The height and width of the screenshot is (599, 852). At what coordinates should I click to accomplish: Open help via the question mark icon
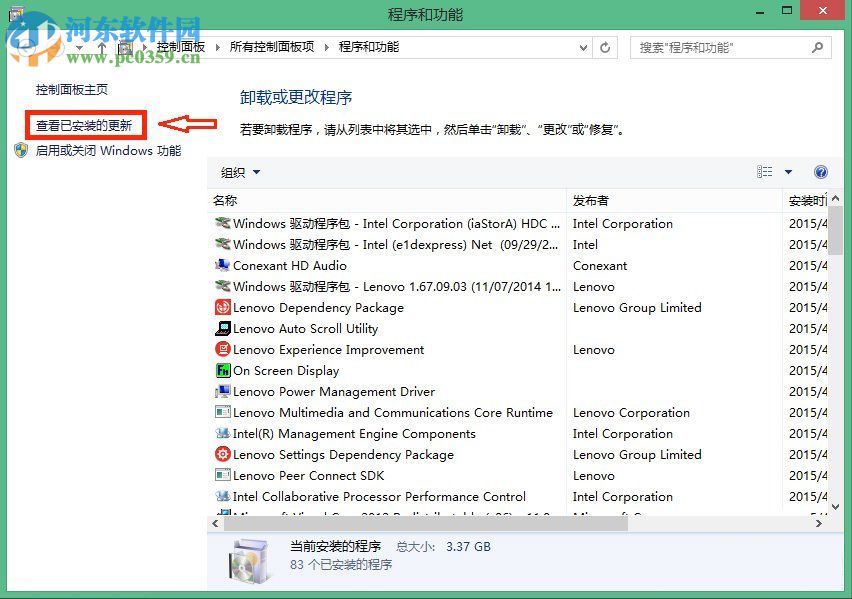pyautogui.click(x=821, y=171)
